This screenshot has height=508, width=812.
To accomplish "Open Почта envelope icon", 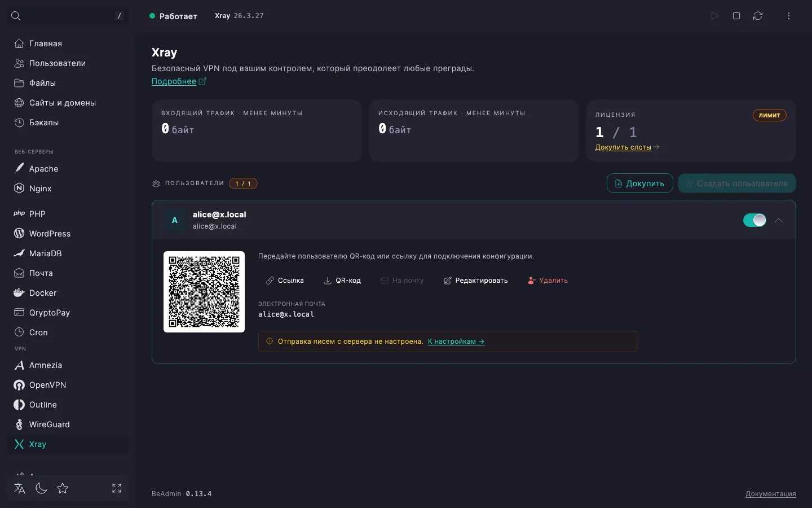I will click(19, 273).
